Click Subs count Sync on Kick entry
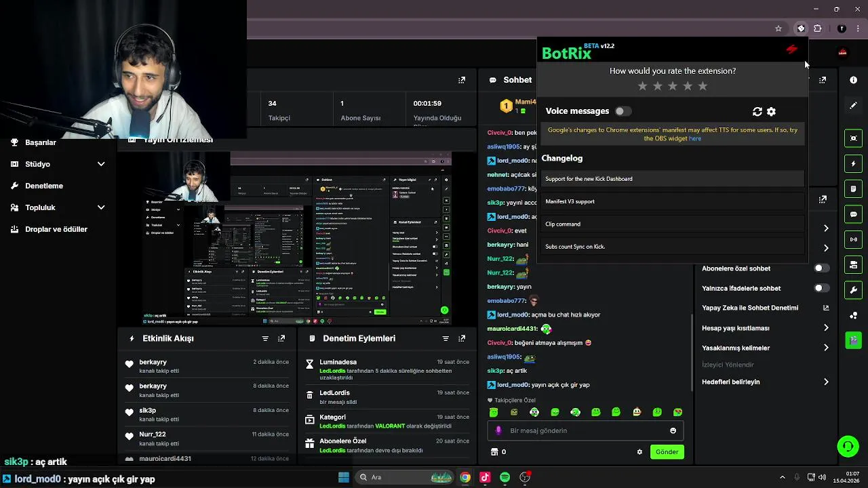Viewport: 868px width, 488px height. coord(672,247)
